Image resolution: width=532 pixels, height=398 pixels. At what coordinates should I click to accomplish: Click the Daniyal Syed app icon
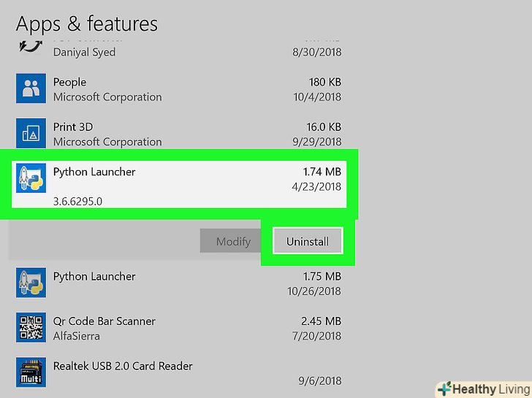[31, 46]
